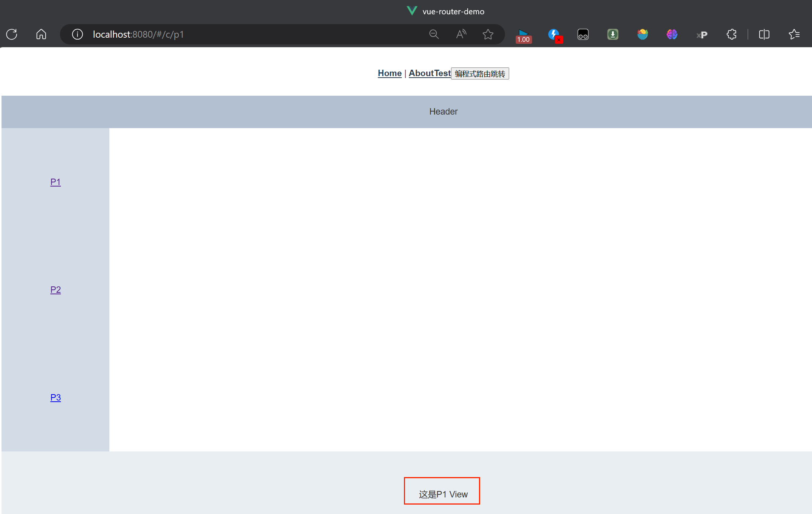
Task: Open the colorful bowl extension icon
Action: point(643,34)
